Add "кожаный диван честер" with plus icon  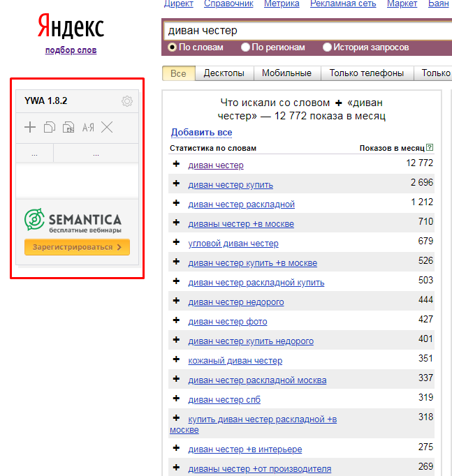pyautogui.click(x=176, y=359)
